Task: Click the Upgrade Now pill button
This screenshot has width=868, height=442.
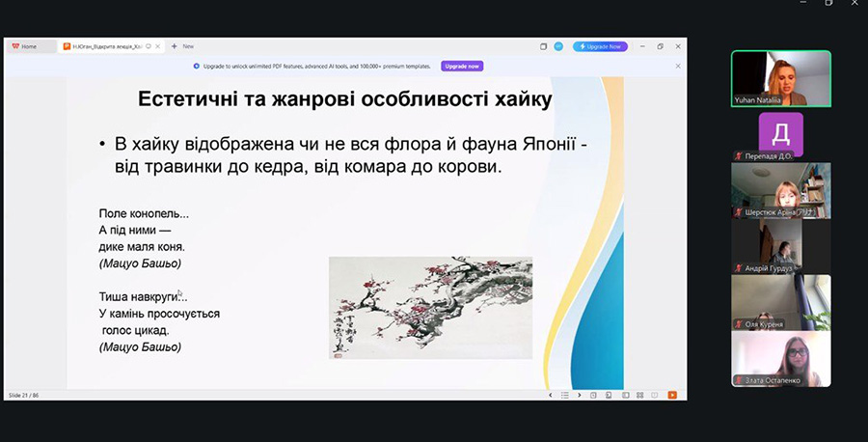Action: point(600,46)
